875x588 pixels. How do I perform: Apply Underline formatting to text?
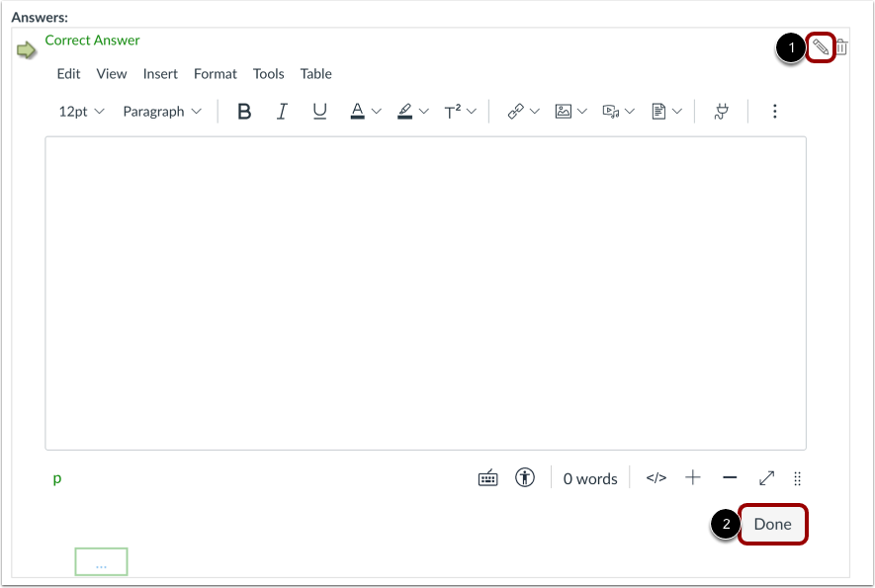pos(319,111)
